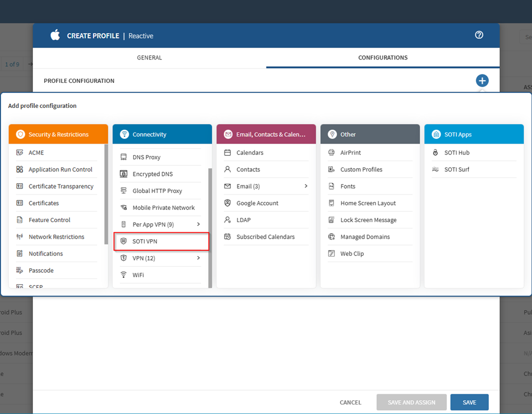This screenshot has height=414, width=532.
Task: Click the plus icon to add configuration
Action: pos(482,81)
